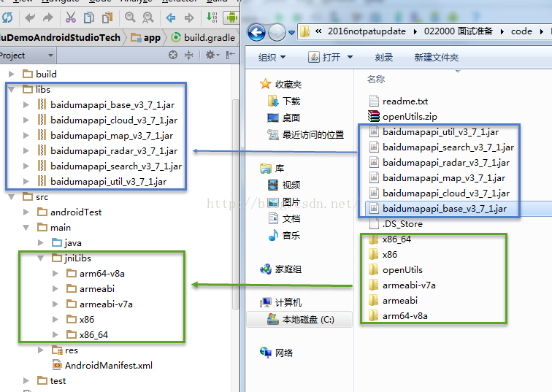Open the 打开 dropdown arrow
The width and height of the screenshot is (552, 392).
(350, 57)
